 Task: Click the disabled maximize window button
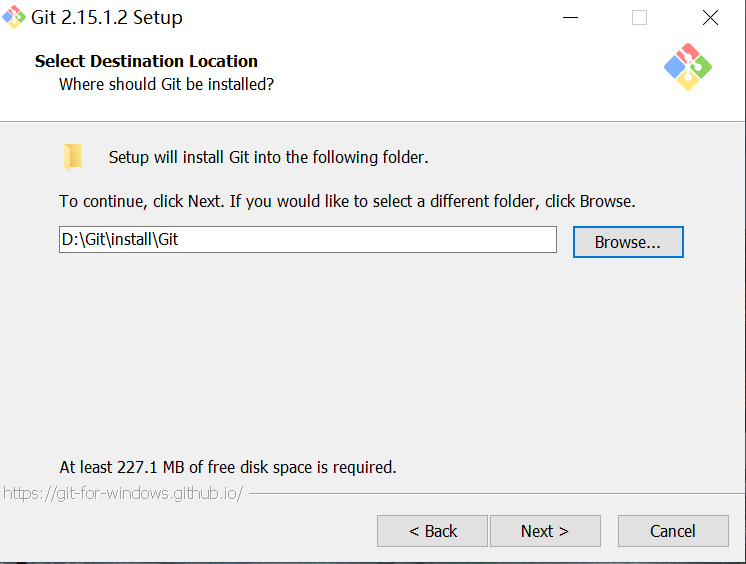[639, 18]
